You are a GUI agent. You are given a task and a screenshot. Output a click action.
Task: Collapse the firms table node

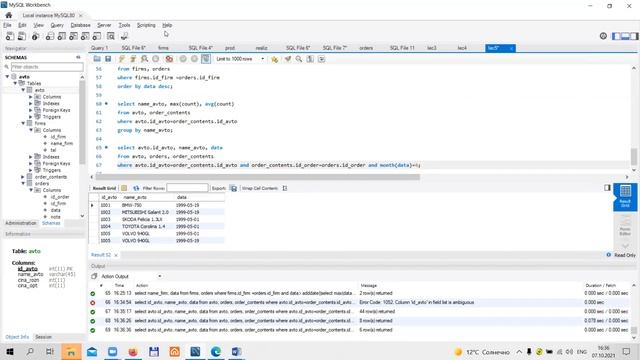(x=23, y=123)
